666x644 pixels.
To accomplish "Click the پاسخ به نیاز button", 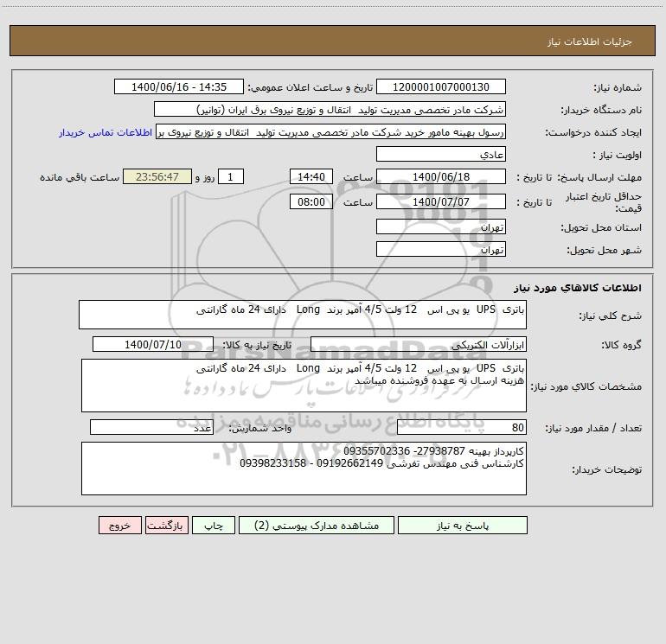I will pos(463,525).
